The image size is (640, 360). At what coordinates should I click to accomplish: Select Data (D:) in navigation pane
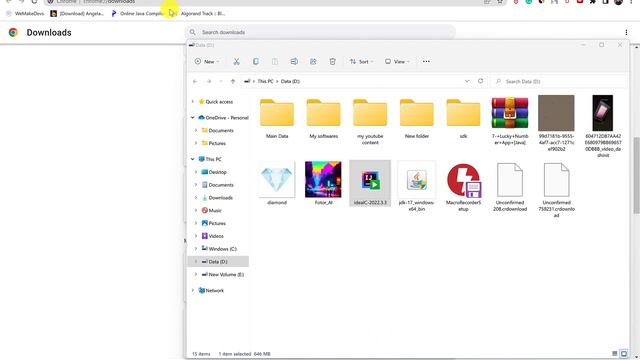(218, 262)
